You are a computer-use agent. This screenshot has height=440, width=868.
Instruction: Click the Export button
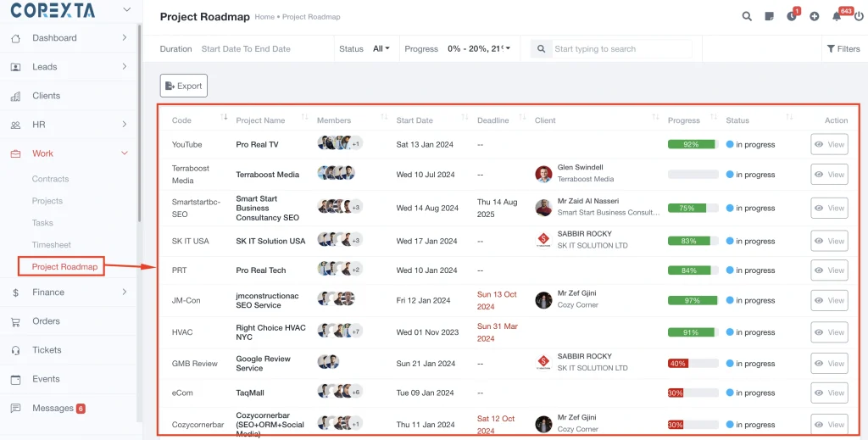(184, 86)
